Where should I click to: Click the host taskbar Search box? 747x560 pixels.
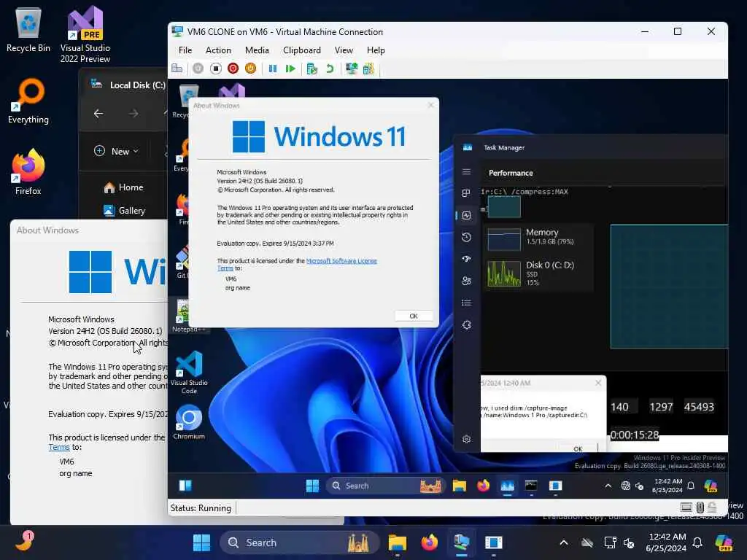299,542
